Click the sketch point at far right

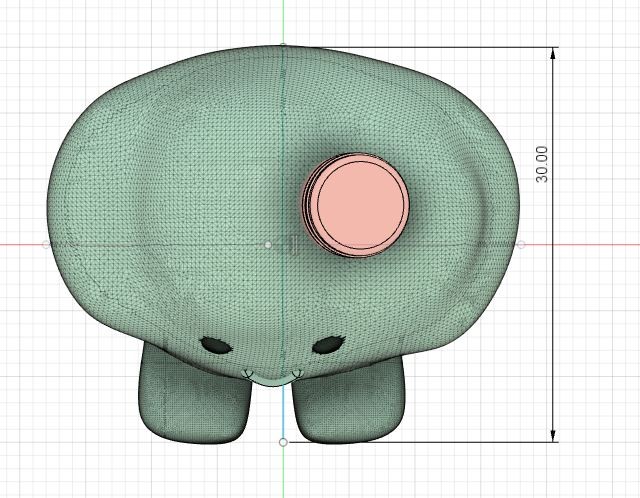point(521,244)
